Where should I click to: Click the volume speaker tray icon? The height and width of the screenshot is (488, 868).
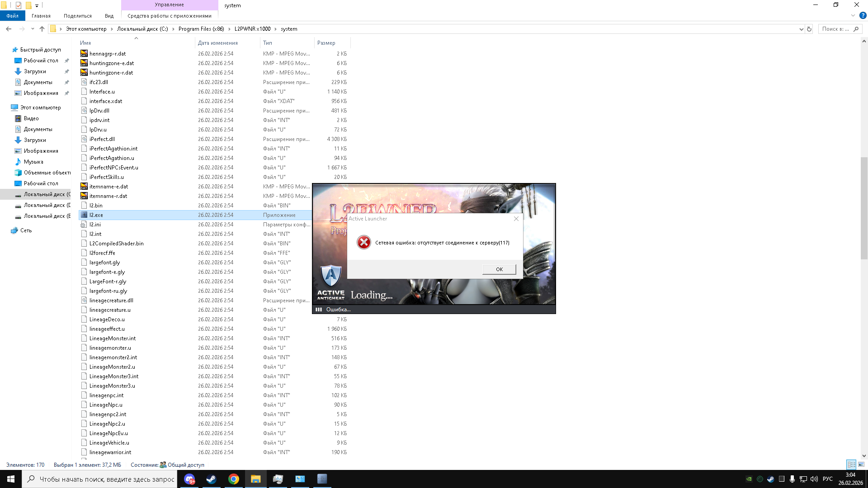coord(814,479)
